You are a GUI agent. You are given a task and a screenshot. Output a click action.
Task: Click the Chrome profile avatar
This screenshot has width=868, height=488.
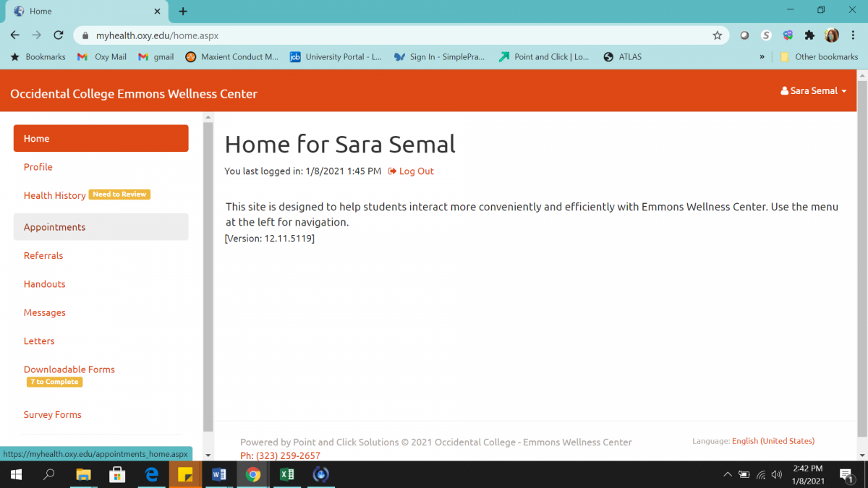tap(832, 35)
